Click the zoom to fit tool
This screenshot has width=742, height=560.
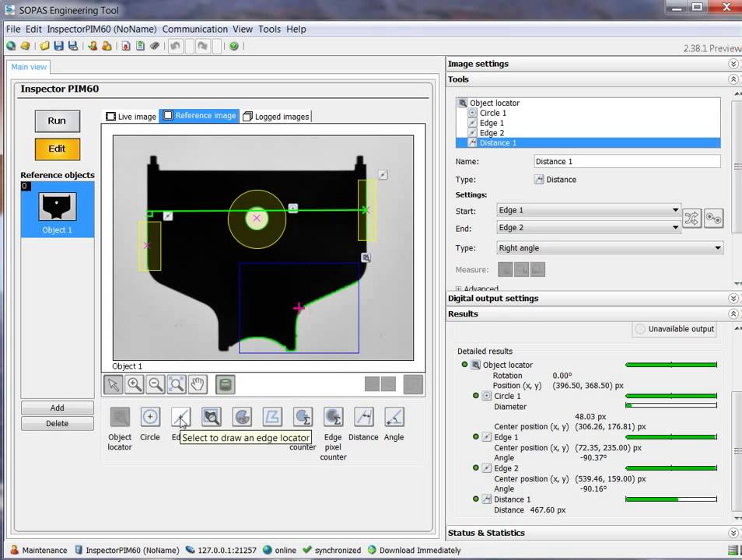tap(177, 384)
